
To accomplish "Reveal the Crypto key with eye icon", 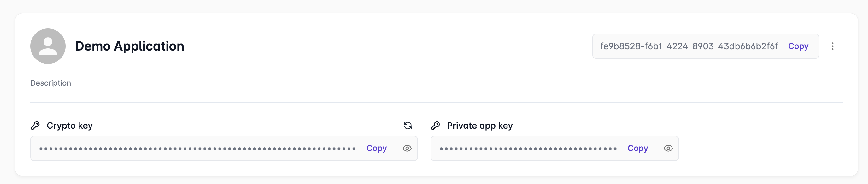I will (407, 149).
